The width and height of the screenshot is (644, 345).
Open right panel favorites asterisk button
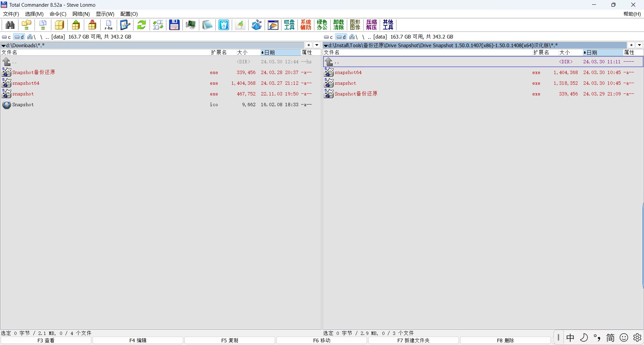pyautogui.click(x=631, y=45)
